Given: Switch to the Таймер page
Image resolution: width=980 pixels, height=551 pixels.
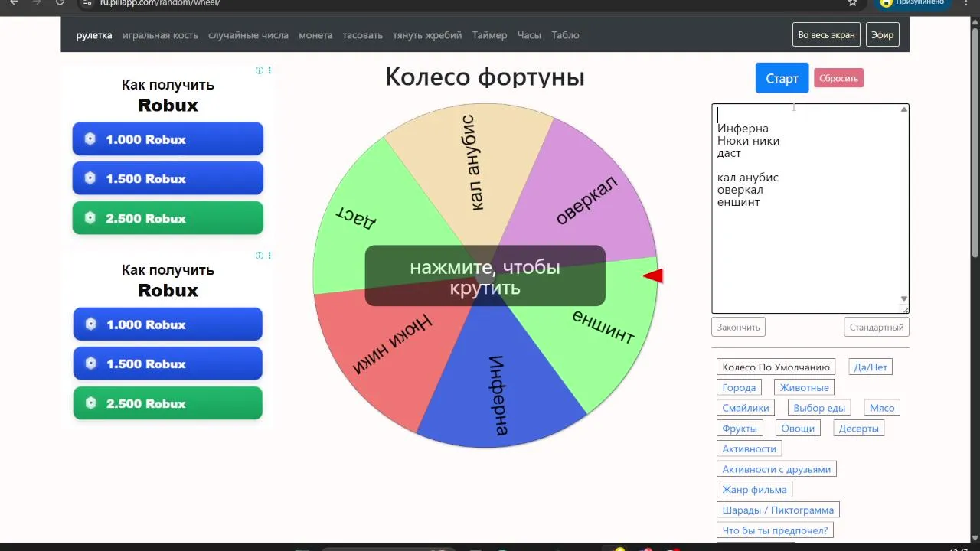Looking at the screenshot, I should click(489, 35).
